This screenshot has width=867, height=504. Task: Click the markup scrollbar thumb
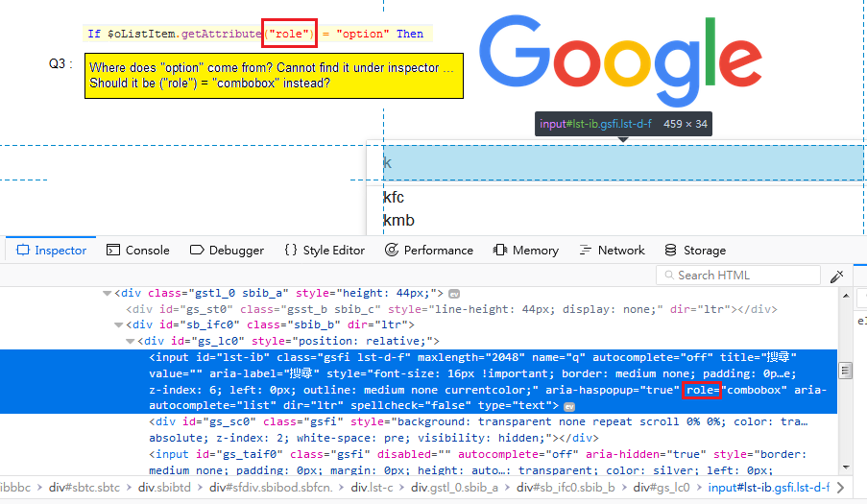pyautogui.click(x=846, y=371)
